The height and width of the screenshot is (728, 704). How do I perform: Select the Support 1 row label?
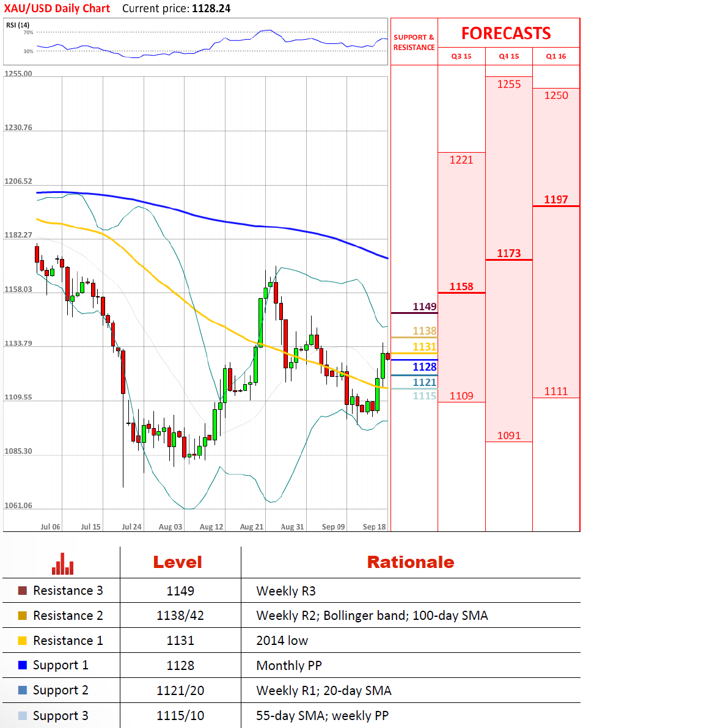61,665
